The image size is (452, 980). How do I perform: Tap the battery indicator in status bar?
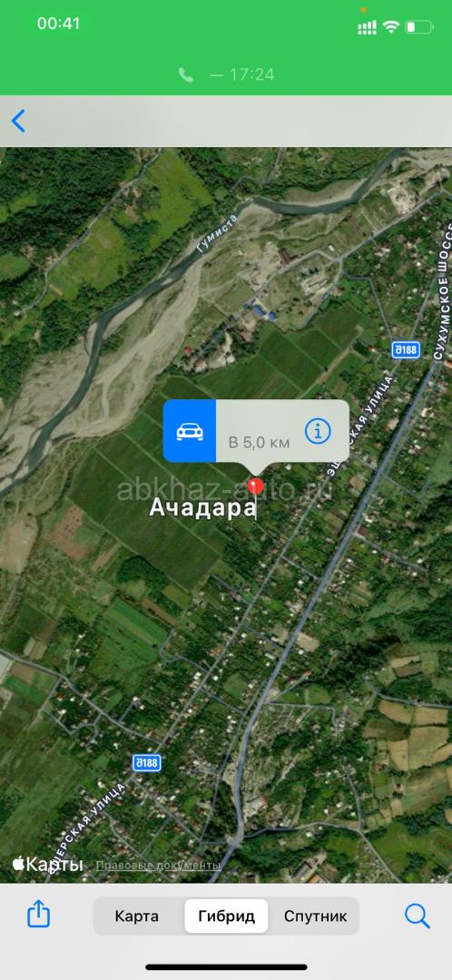(418, 27)
